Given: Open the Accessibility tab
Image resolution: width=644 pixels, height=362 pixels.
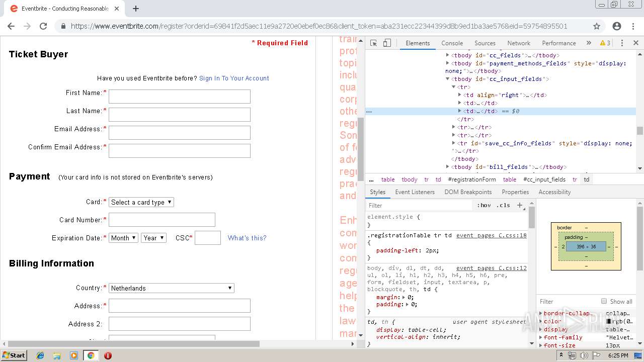Looking at the screenshot, I should pos(554,192).
